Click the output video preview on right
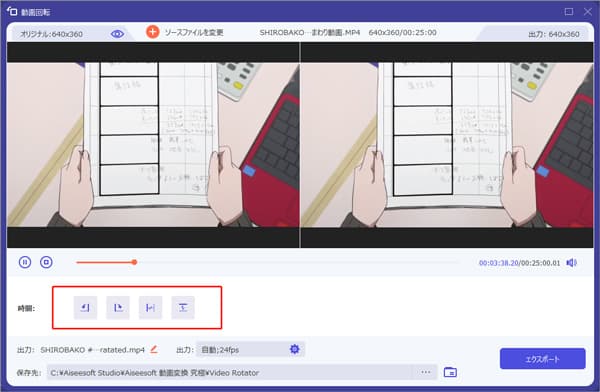This screenshot has width=600, height=392. click(x=447, y=145)
